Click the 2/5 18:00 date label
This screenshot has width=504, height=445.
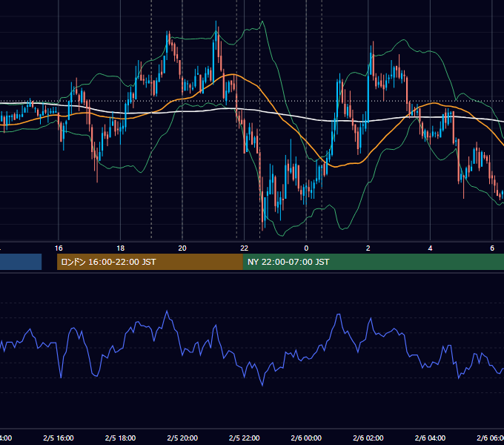[121, 438]
